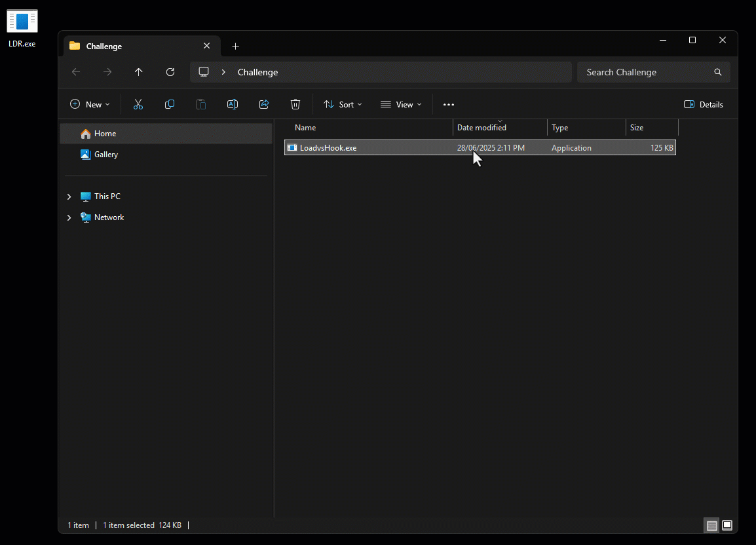
Task: Click the Rename icon in the toolbar
Action: pos(233,104)
